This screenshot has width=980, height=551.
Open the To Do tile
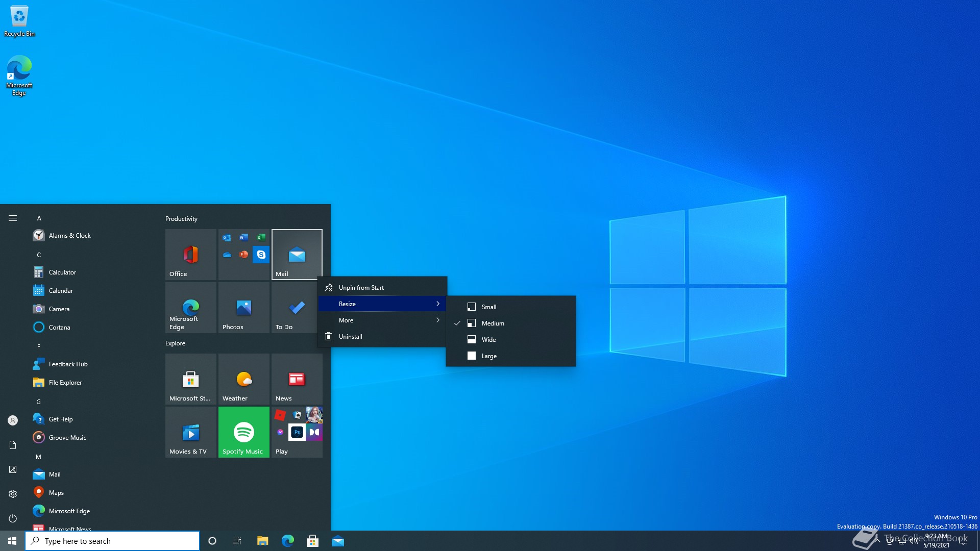coord(294,308)
